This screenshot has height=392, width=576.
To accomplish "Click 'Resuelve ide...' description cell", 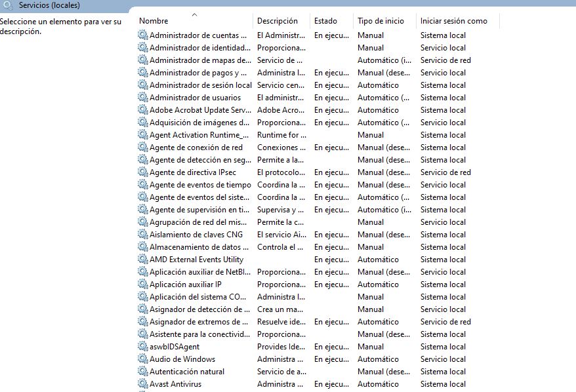I will point(281,322).
